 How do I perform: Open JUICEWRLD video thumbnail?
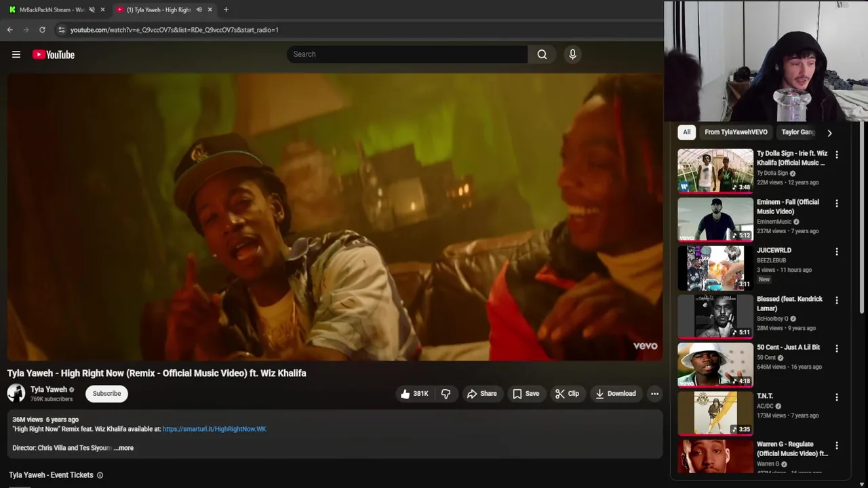tap(715, 268)
